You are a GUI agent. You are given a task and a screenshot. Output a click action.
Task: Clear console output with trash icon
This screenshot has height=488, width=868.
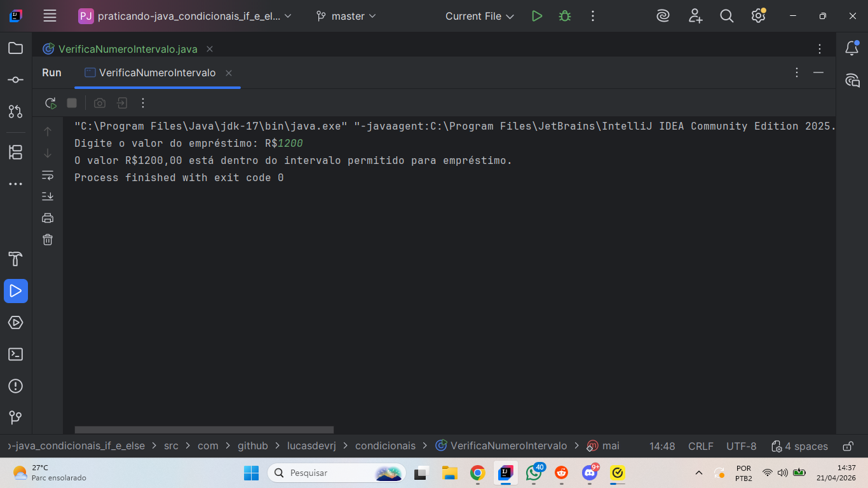48,240
